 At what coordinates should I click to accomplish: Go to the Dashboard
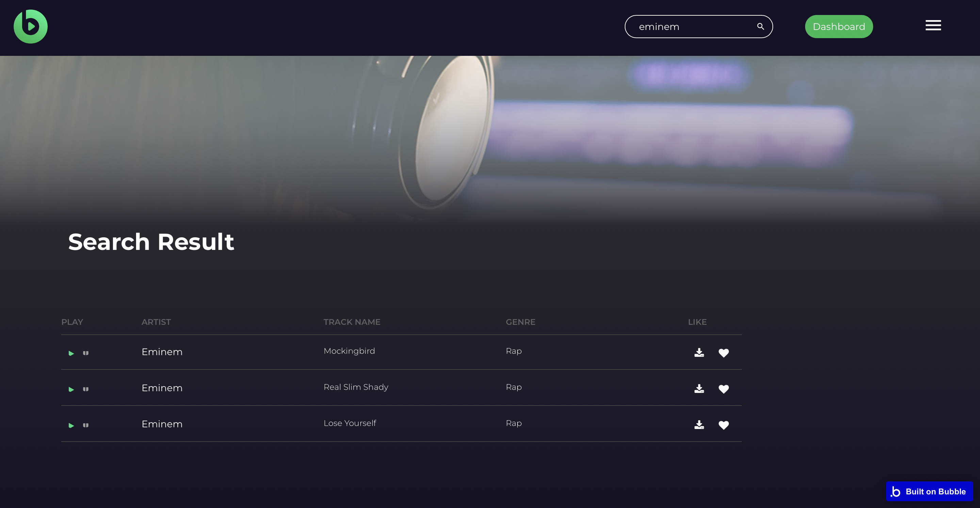tap(838, 27)
